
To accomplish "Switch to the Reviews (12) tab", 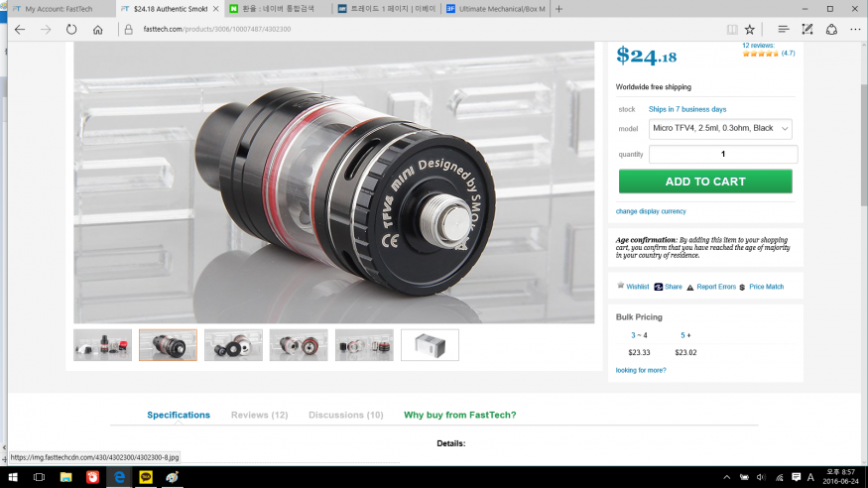I will (259, 415).
